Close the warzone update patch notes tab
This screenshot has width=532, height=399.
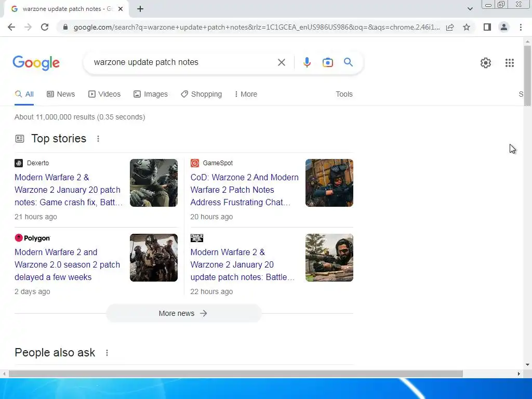click(x=121, y=9)
